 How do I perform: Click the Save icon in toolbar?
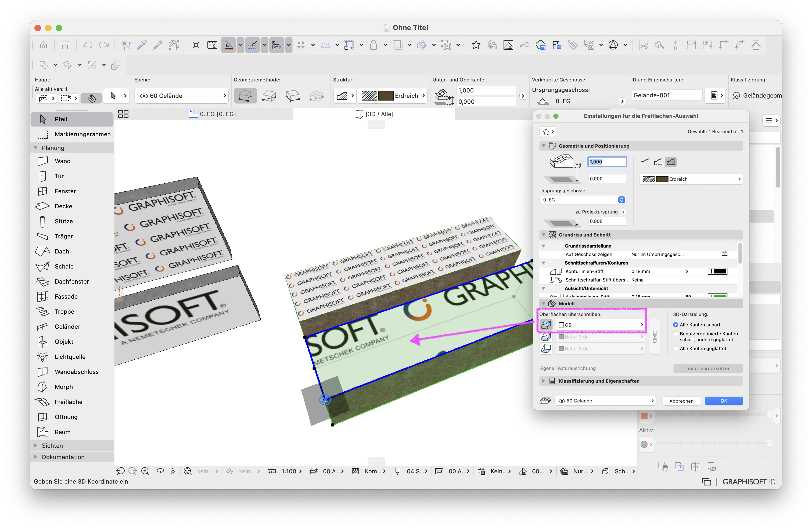[x=65, y=45]
